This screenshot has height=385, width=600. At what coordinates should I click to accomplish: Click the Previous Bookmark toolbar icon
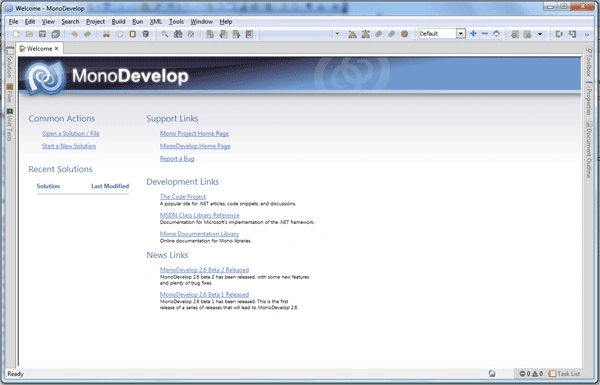(x=223, y=34)
